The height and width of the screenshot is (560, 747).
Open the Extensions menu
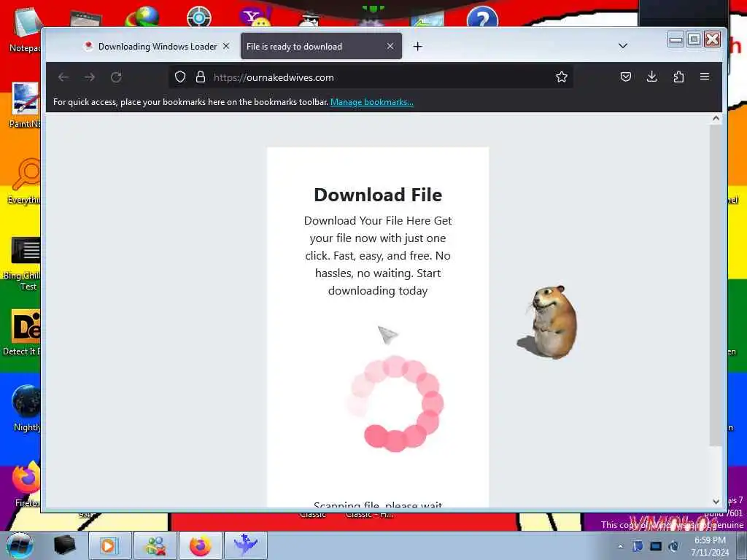[x=678, y=77]
